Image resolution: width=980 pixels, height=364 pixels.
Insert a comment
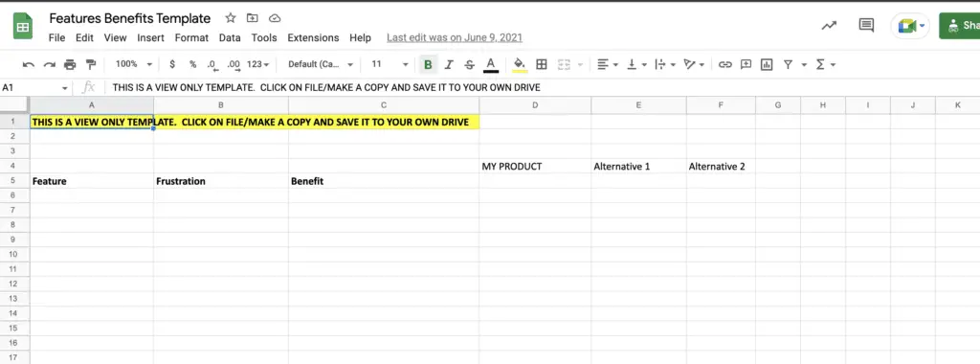pyautogui.click(x=746, y=64)
